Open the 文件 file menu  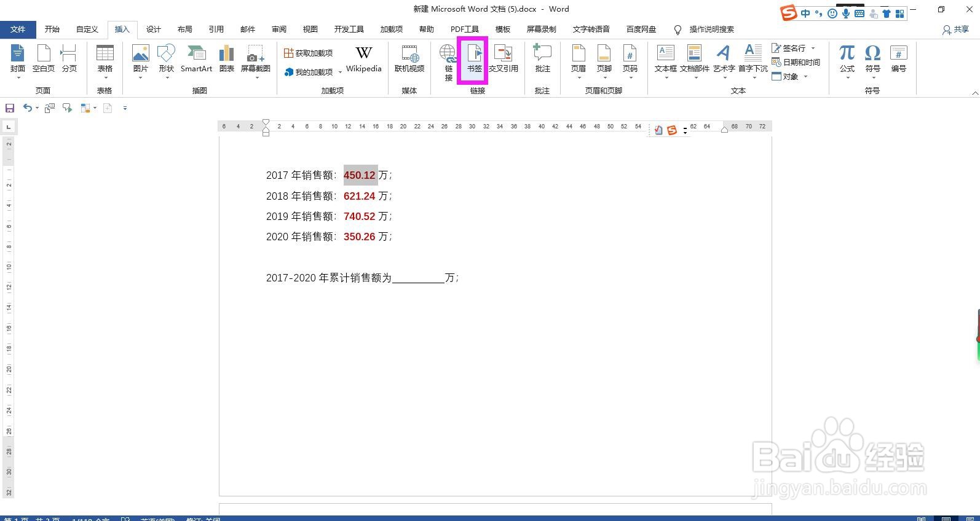18,29
